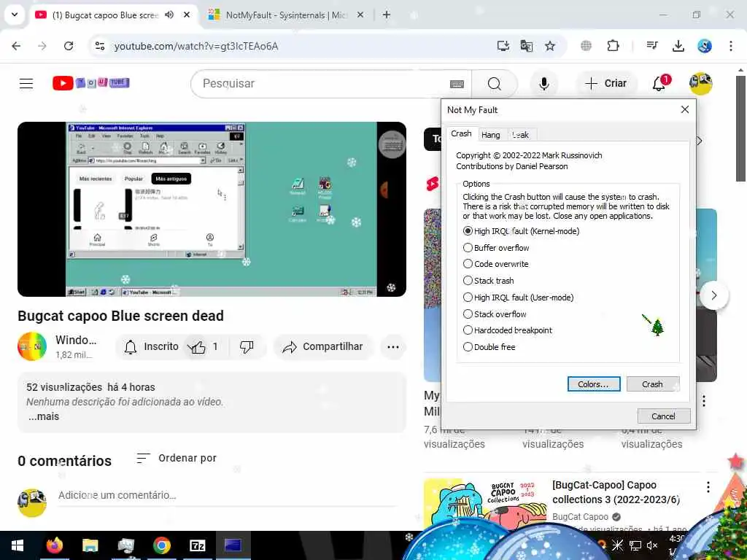
Task: Open the Ordenar por sort menu
Action: pos(177,458)
